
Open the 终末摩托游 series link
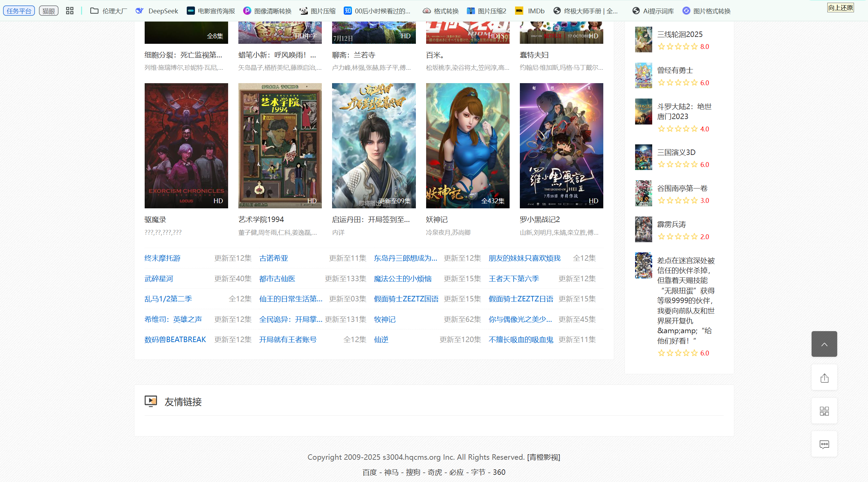(162, 258)
